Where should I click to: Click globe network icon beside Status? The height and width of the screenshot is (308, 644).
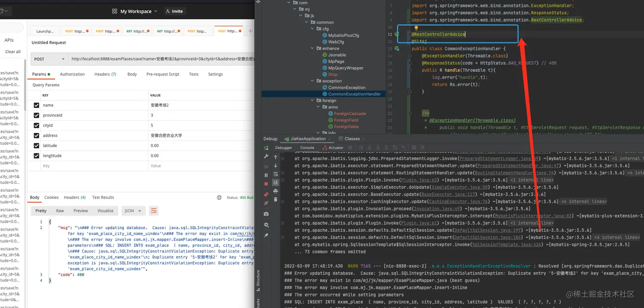point(219,197)
